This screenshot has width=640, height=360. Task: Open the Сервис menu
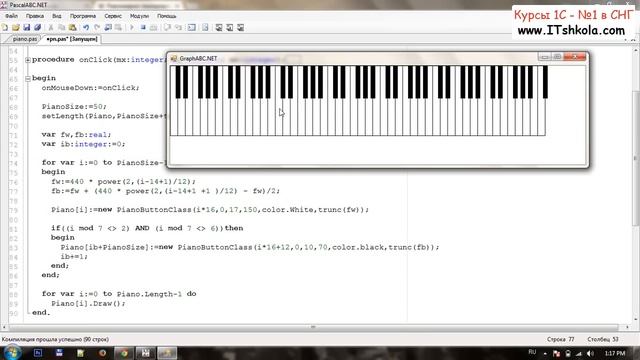(113, 16)
